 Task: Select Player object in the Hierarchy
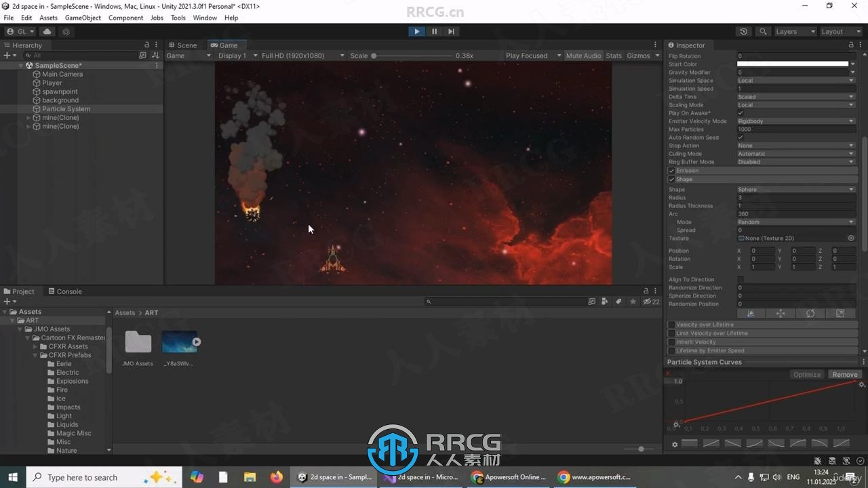click(52, 83)
